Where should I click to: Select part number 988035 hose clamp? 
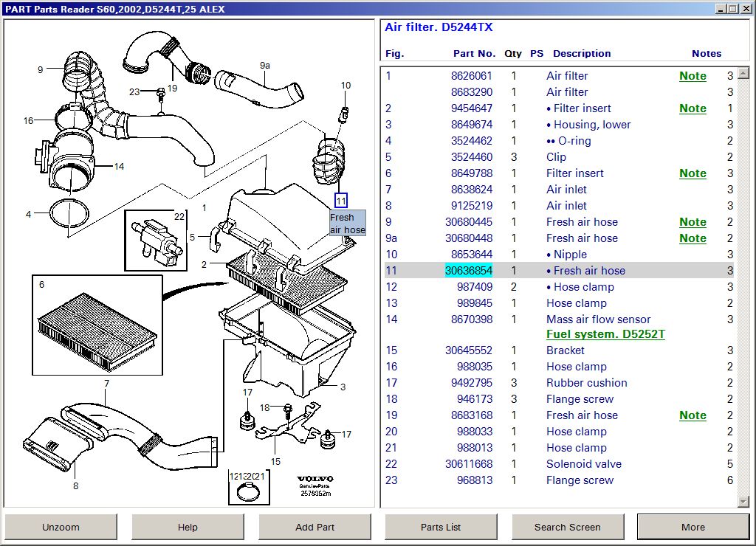pyautogui.click(x=475, y=367)
